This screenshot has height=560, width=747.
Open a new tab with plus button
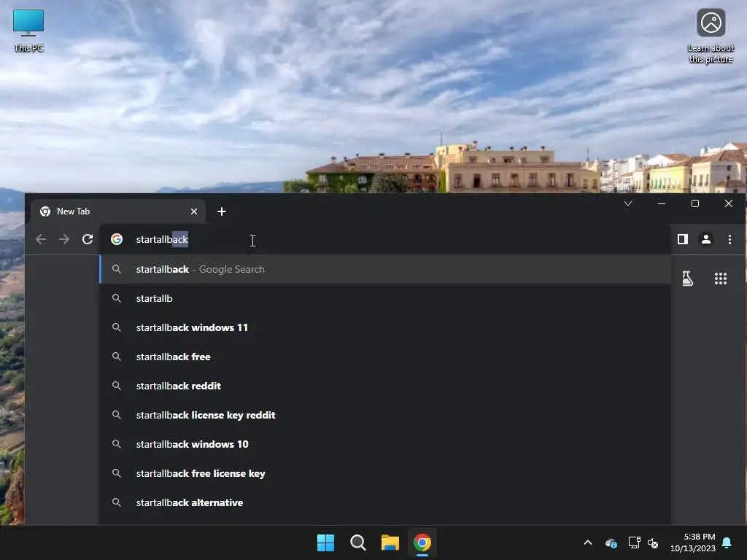coord(222,211)
